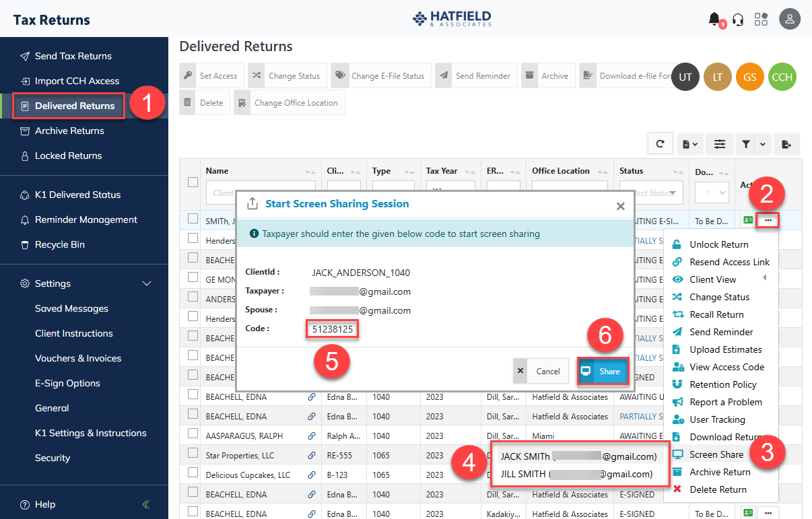The width and height of the screenshot is (812, 519).
Task: Select the Star Properties, LLC row checkbox
Action: (193, 455)
